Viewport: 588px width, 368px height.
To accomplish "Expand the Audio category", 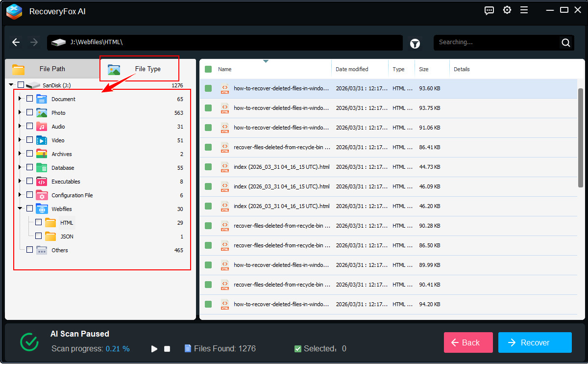I will (20, 126).
